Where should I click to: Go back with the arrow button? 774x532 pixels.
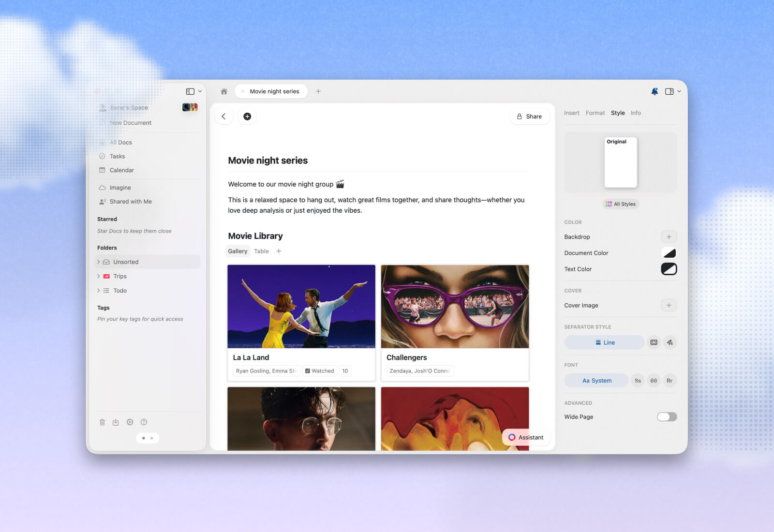tap(223, 117)
